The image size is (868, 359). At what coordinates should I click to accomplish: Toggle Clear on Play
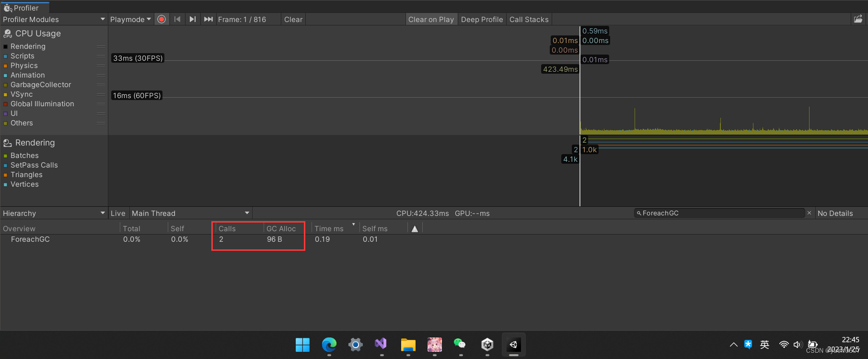pyautogui.click(x=431, y=19)
